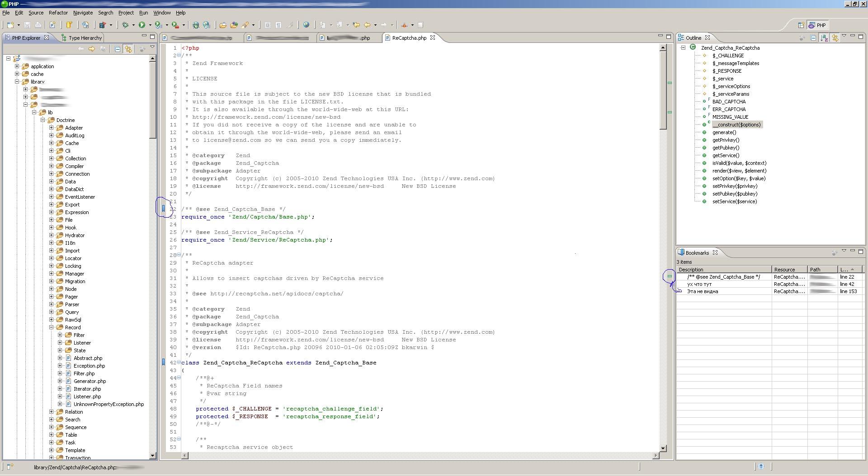Toggle Block Selection mode button
This screenshot has width=868, height=476.
[x=268, y=25]
